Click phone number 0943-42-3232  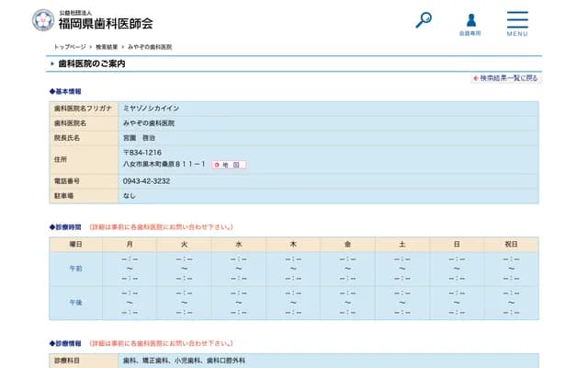[146, 181]
